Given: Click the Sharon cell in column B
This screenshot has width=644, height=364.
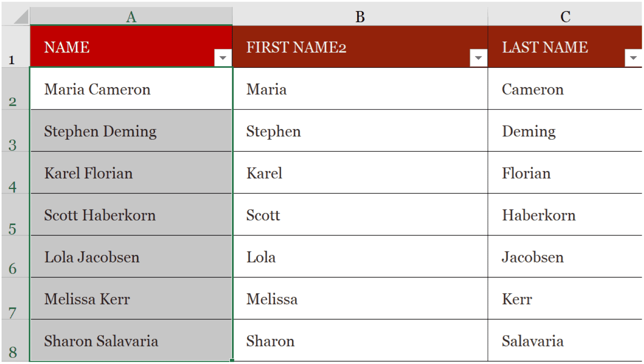Looking at the screenshot, I should coord(360,340).
